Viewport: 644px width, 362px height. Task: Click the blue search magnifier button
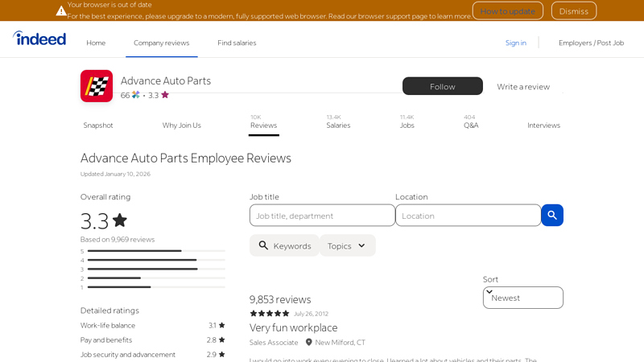coord(552,215)
